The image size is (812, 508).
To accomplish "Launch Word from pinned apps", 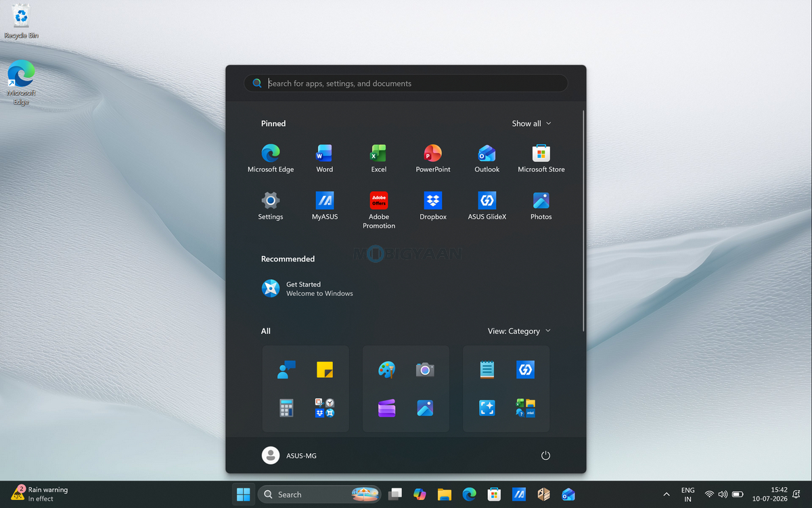I will (x=325, y=158).
